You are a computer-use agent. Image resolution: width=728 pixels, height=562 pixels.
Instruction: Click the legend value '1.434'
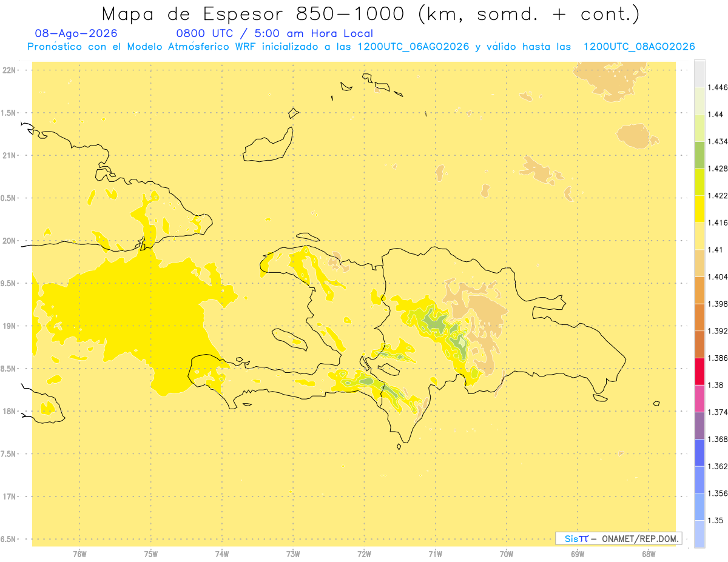pos(717,141)
